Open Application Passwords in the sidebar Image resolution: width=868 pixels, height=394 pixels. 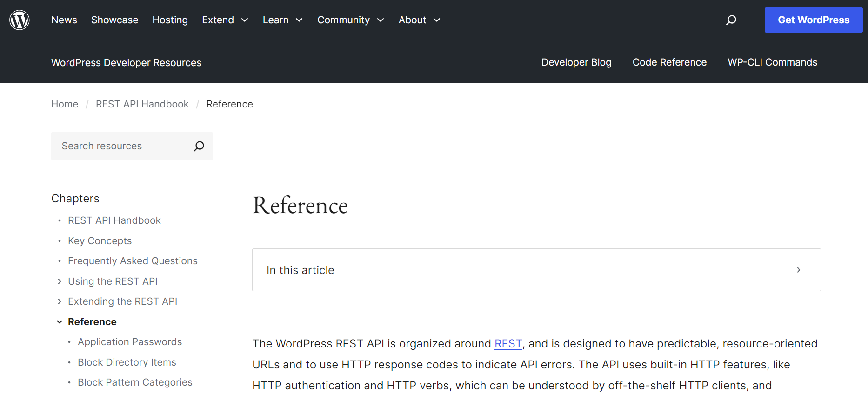[x=130, y=342]
